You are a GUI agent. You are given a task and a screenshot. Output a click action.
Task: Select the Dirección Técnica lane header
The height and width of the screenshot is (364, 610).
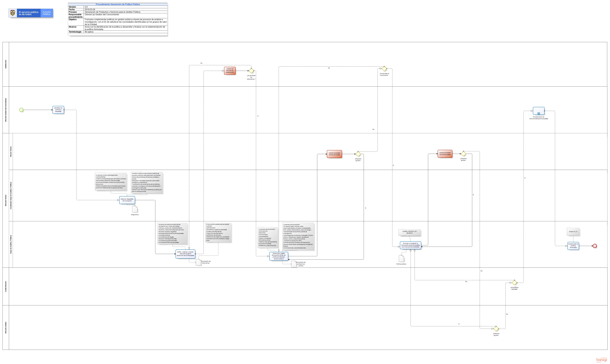(6, 200)
